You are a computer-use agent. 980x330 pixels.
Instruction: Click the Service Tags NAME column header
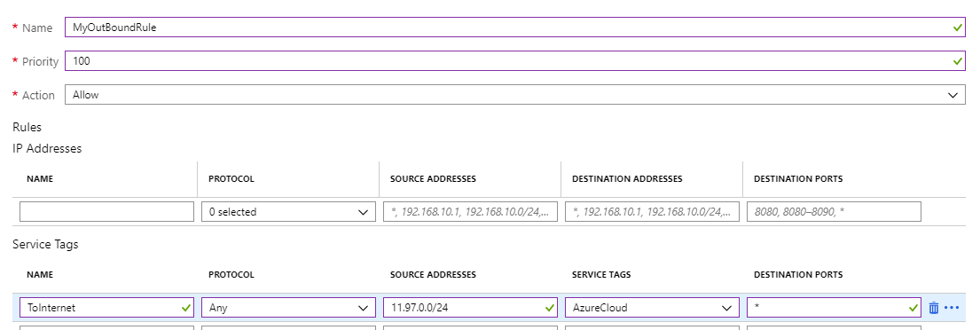coord(39,274)
